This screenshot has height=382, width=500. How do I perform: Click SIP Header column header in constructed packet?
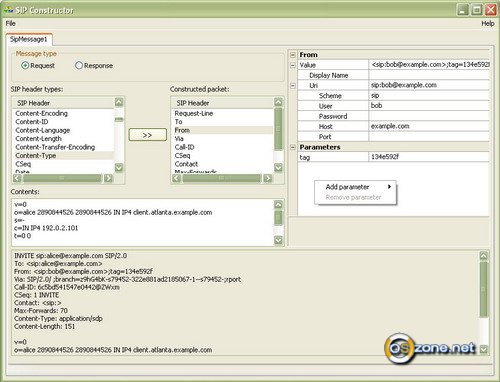click(223, 103)
